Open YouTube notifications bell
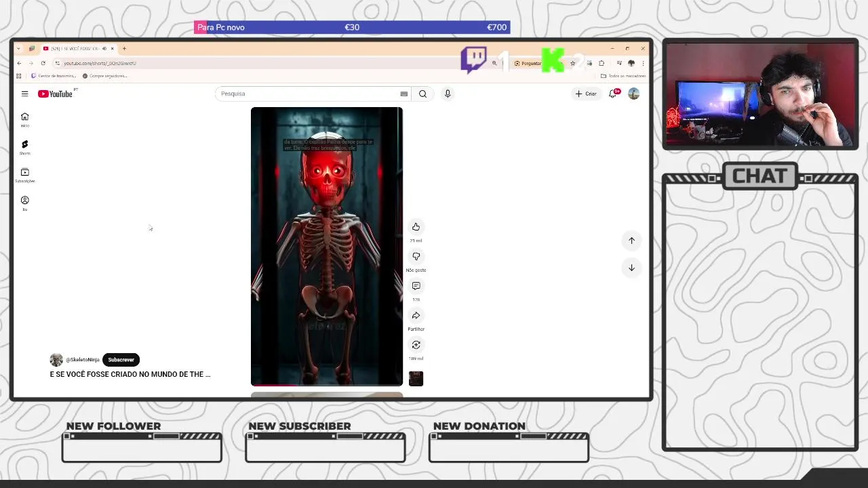868x488 pixels. (x=613, y=94)
